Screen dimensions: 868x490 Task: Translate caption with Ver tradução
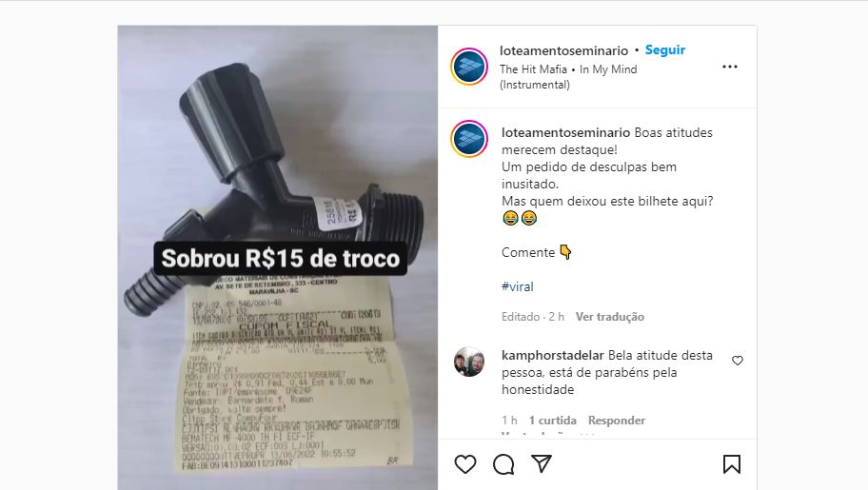[x=609, y=317]
